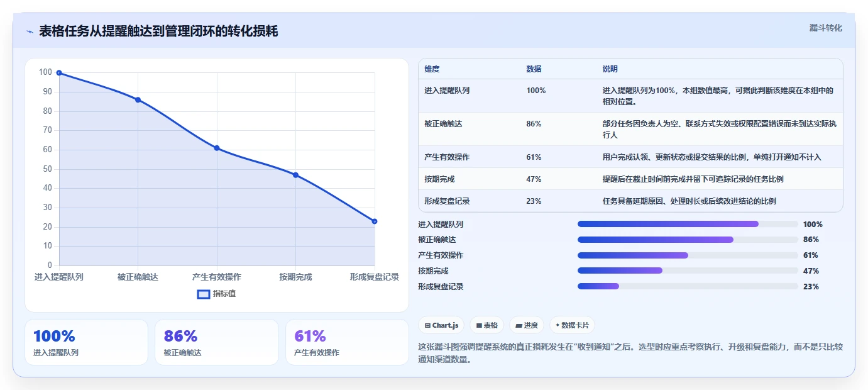868x390 pixels.
Task: Click the chart data point for 形成复盘记录
Action: tap(375, 221)
